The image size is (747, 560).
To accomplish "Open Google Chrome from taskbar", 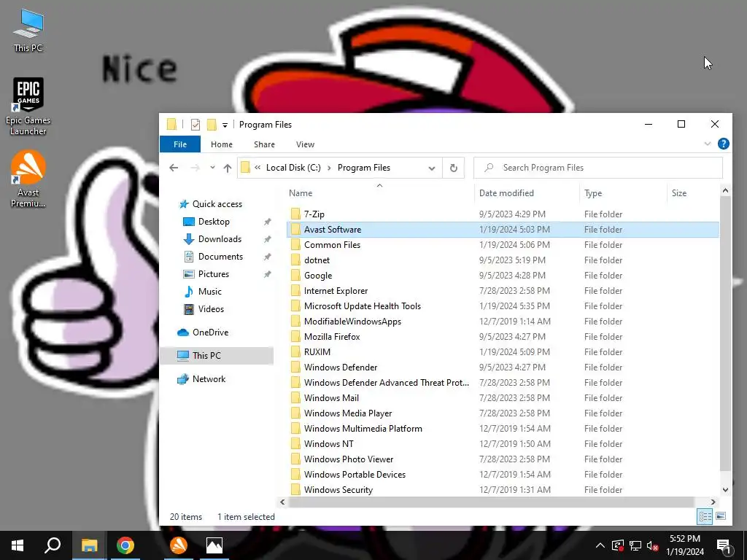I will [125, 545].
